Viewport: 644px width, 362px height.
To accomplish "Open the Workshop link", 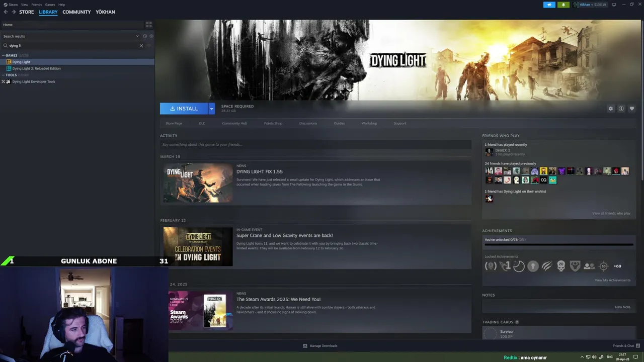I will pos(369,123).
